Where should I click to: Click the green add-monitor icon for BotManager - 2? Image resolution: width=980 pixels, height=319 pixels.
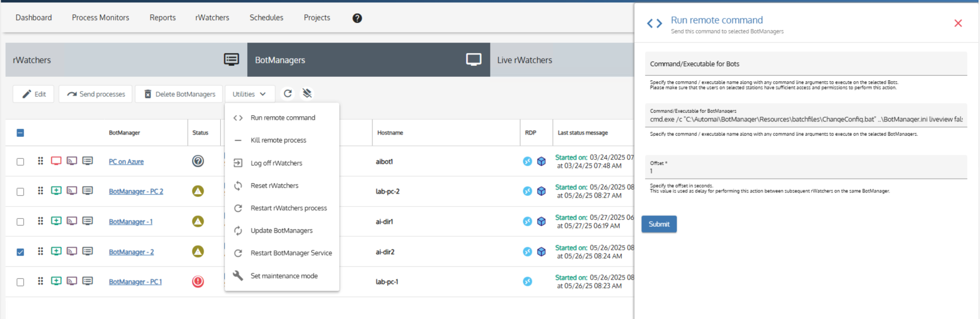click(56, 251)
